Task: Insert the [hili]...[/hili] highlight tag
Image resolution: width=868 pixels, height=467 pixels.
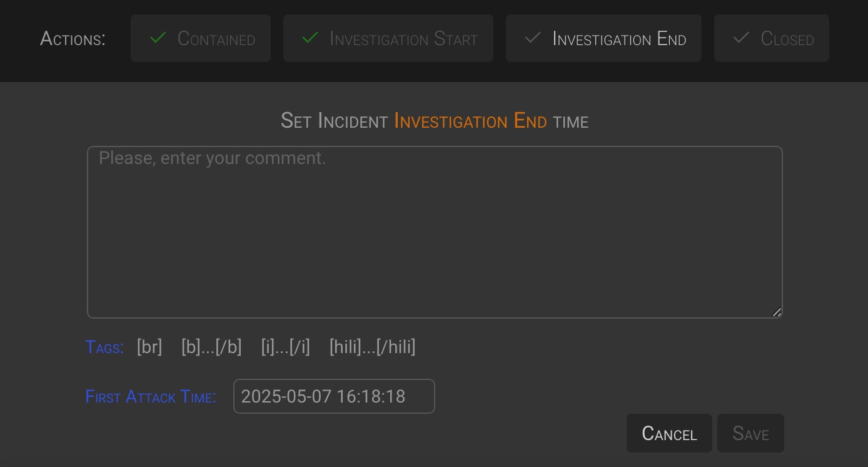Action: [x=372, y=347]
